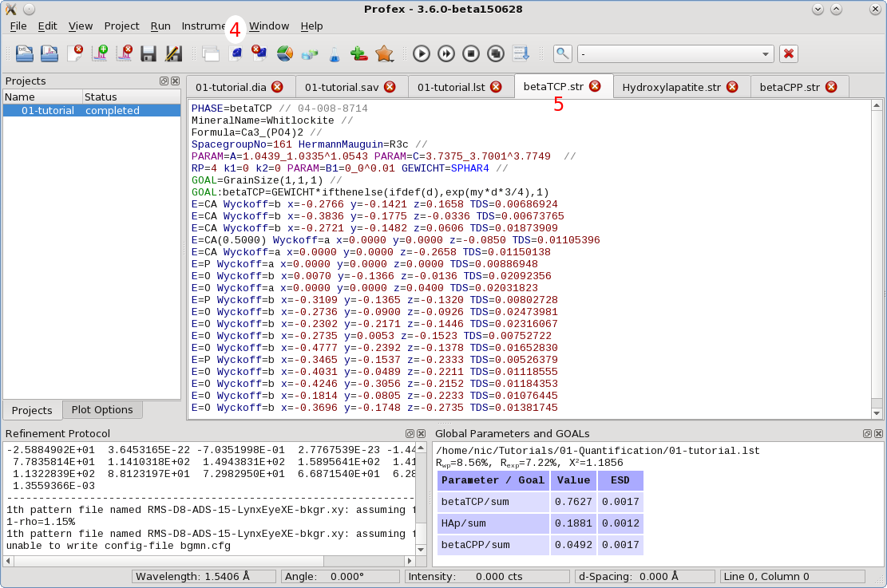The width and height of the screenshot is (887, 588).
Task: Click the blue flask toolbar icon
Action: (335, 54)
